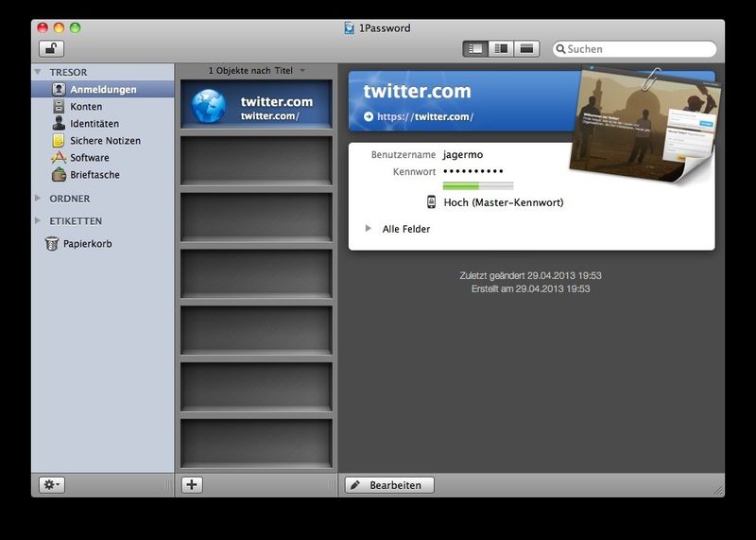Image resolution: width=756 pixels, height=540 pixels.
Task: Click the magnifying glass search icon
Action: tap(560, 49)
